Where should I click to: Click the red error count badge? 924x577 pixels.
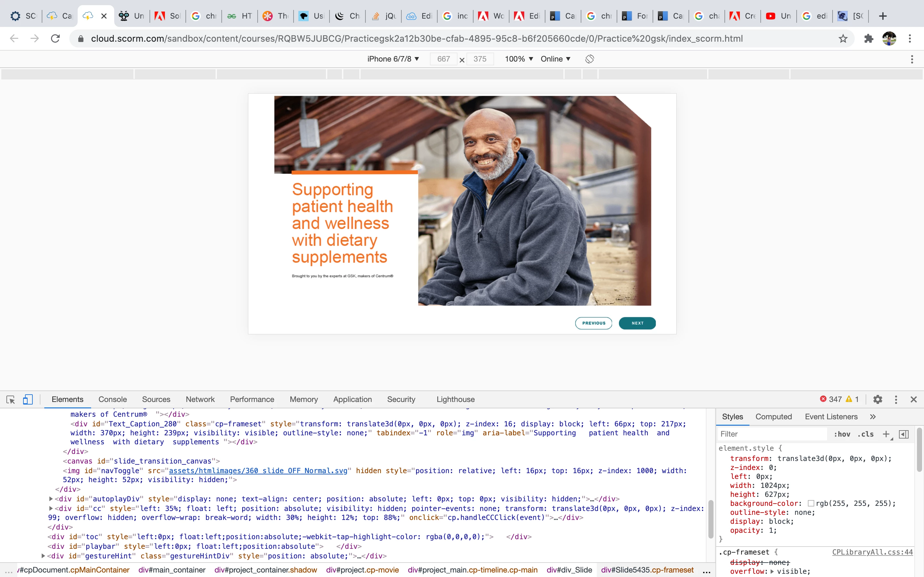831,399
